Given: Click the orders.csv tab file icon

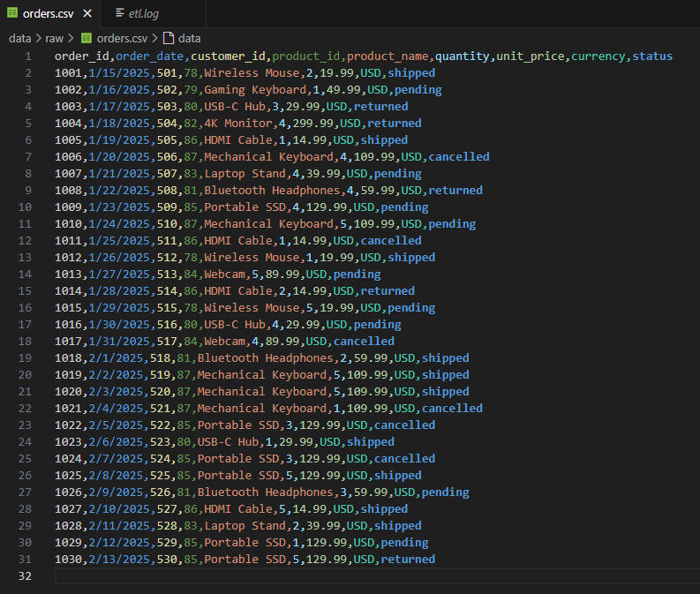Looking at the screenshot, I should [12, 13].
